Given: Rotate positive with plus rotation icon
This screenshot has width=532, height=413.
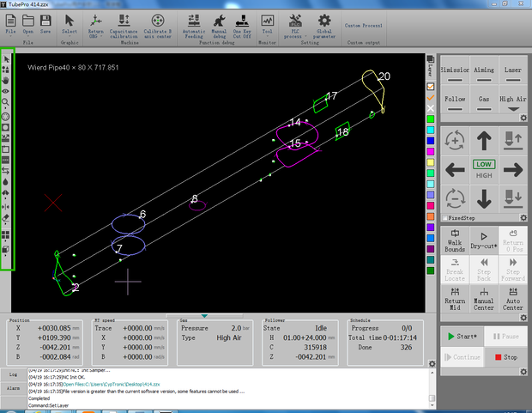Looking at the screenshot, I should [455, 140].
